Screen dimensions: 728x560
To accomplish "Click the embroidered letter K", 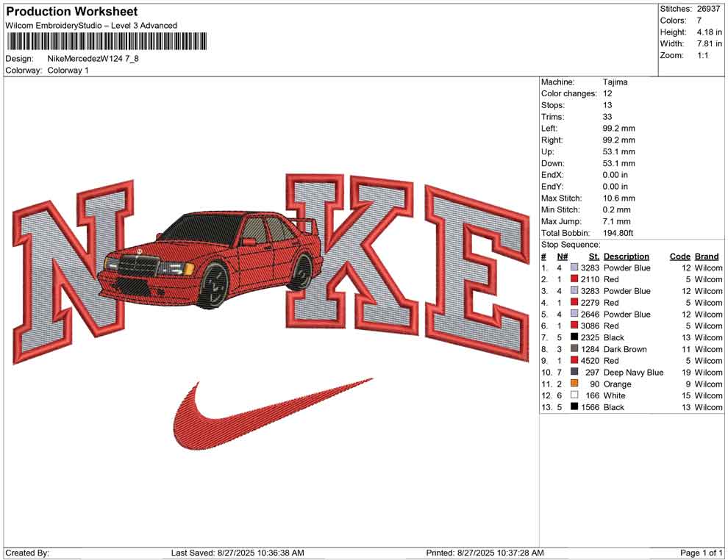I will click(x=352, y=253).
